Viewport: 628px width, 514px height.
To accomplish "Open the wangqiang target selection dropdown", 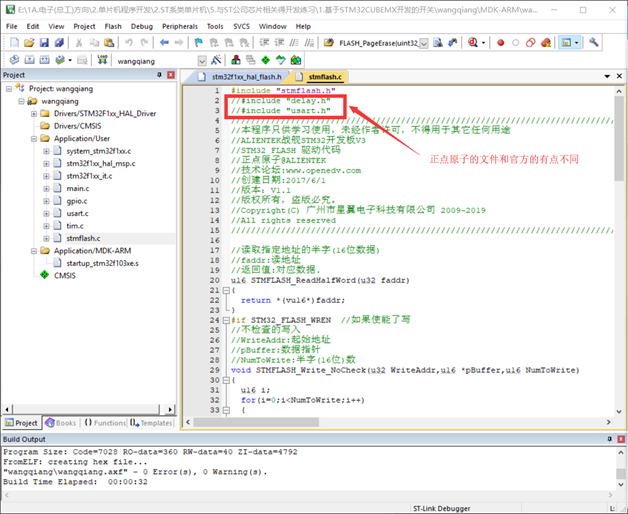I will click(x=200, y=60).
